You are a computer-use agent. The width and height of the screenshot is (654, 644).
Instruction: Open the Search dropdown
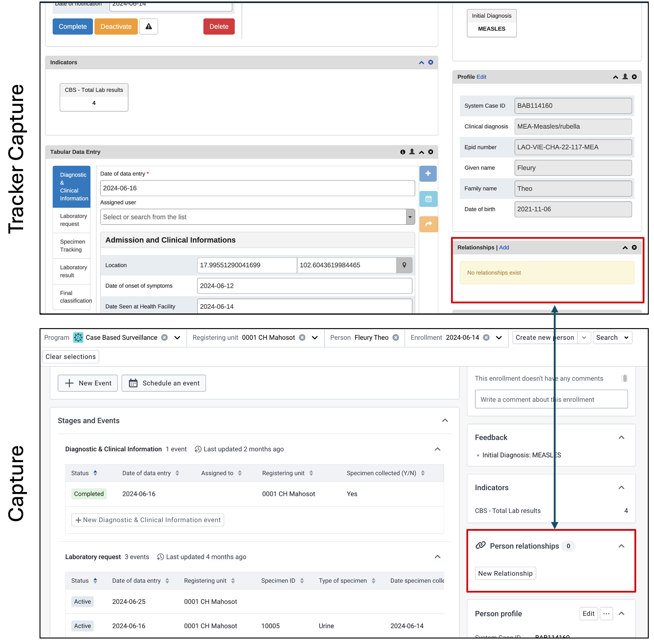coord(612,338)
